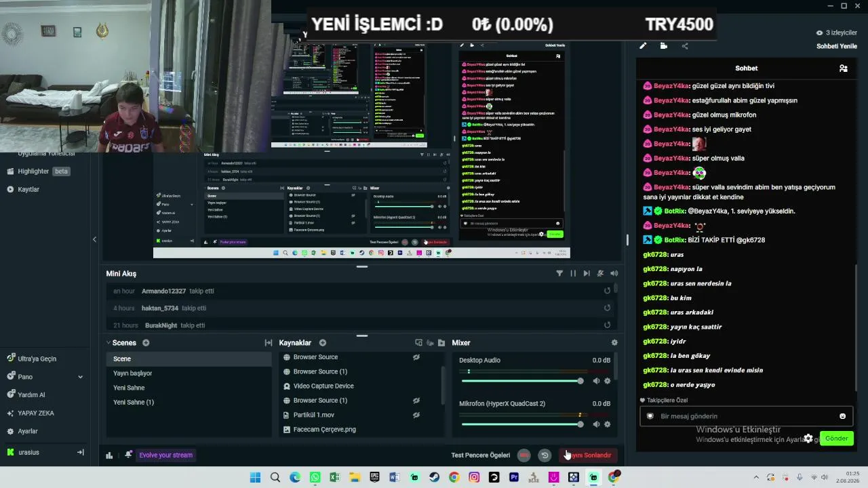868x488 pixels.
Task: Replay the Armando12327 follow alert
Action: tap(607, 291)
